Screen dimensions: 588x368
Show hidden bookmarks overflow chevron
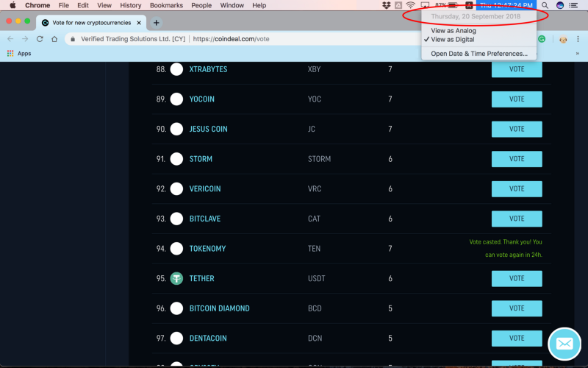[578, 54]
